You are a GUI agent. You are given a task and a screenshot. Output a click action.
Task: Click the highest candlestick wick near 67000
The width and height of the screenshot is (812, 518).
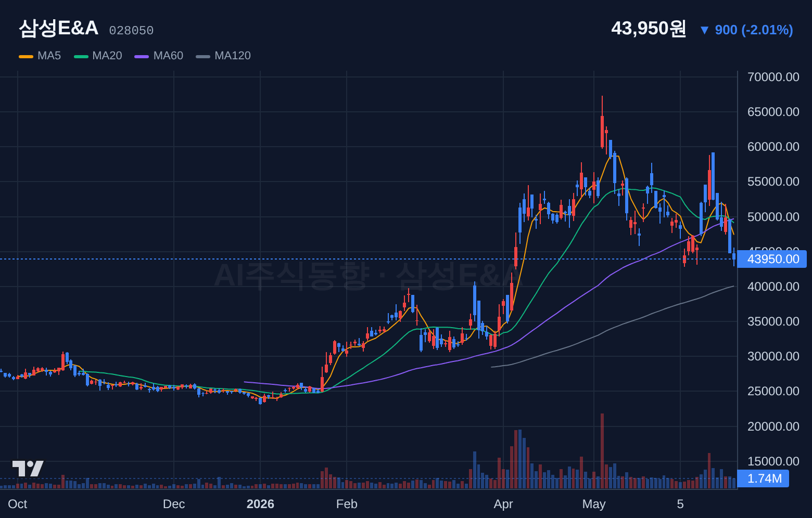tap(602, 106)
